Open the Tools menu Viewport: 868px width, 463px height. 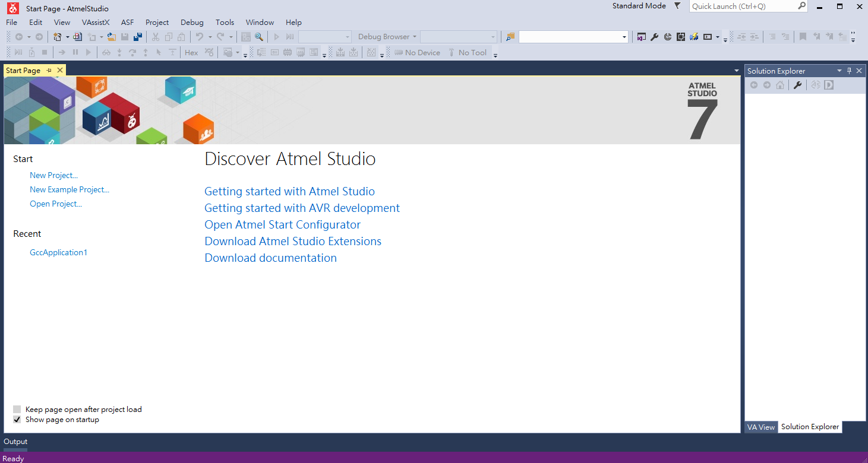pos(225,22)
